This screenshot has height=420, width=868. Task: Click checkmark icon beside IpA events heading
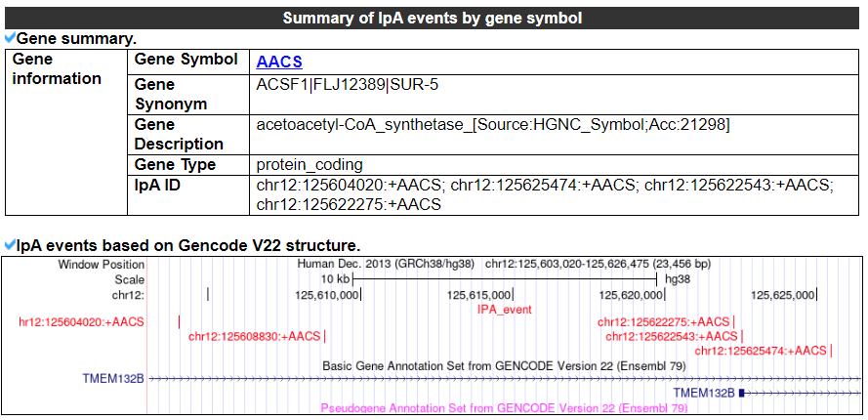[10, 243]
